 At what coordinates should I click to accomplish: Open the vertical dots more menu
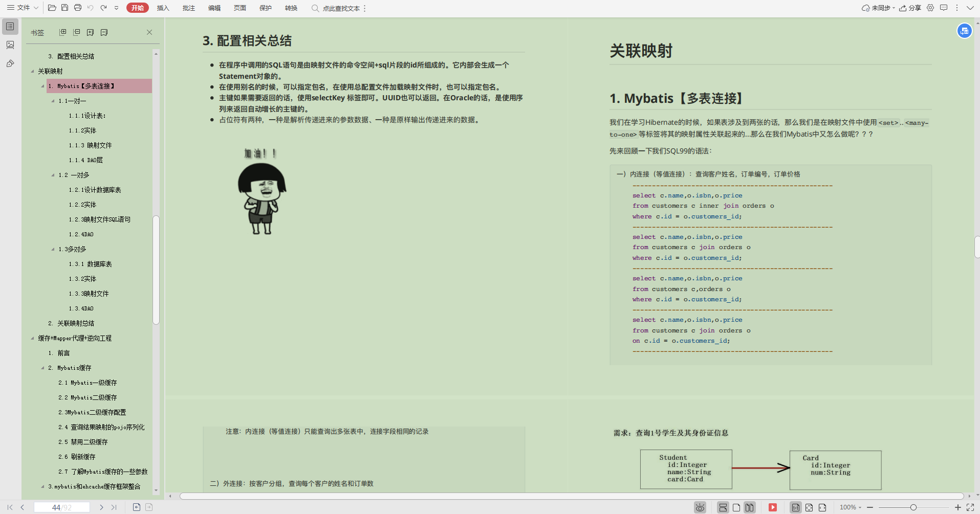point(956,8)
